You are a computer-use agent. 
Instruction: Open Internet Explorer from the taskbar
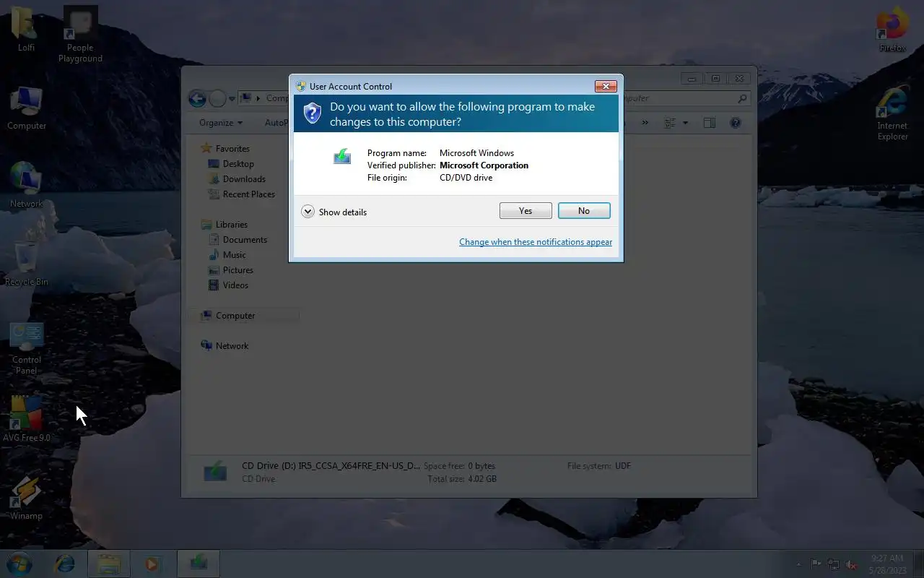coord(65,564)
